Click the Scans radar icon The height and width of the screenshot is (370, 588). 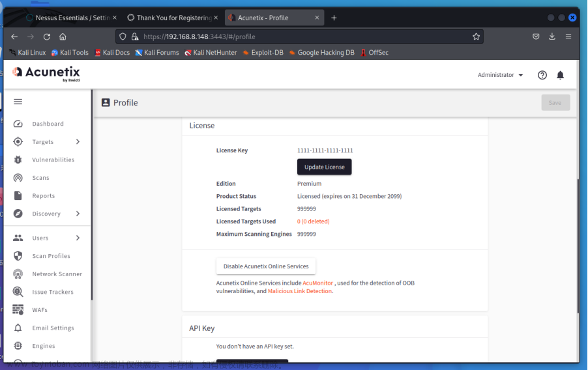tap(18, 178)
